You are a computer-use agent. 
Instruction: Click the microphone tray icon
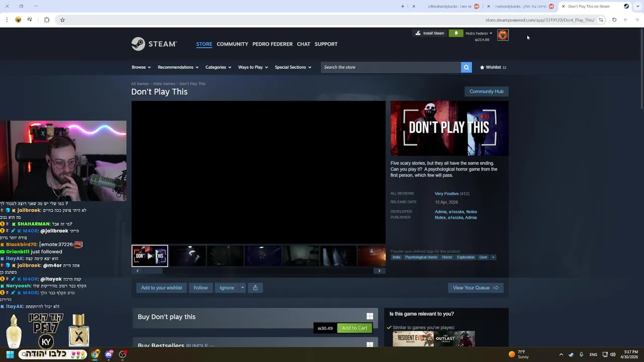coord(581,354)
